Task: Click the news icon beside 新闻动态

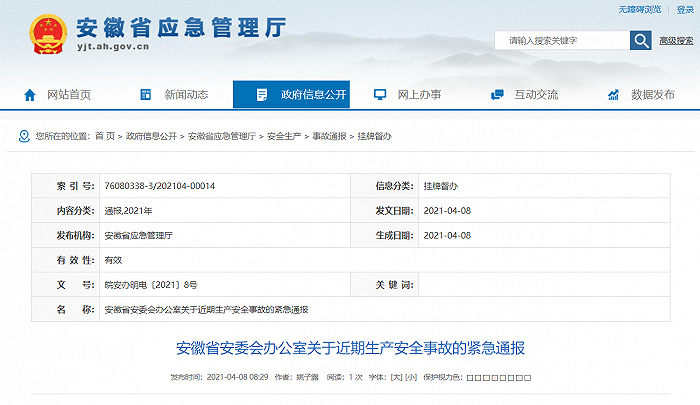Action: click(x=146, y=95)
